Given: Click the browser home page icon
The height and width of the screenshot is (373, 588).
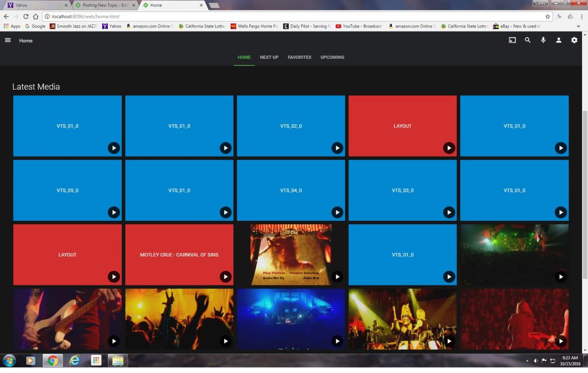Looking at the screenshot, I should click(36, 16).
